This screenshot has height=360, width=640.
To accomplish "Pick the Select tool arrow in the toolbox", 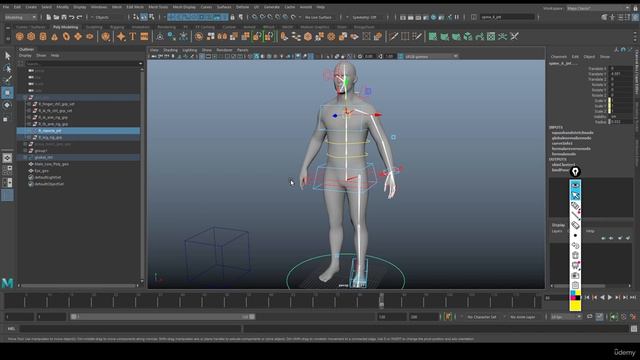I will coord(7,56).
